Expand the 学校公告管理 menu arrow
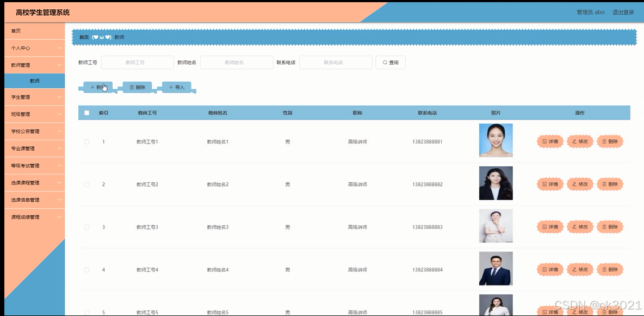Image resolution: width=644 pixels, height=316 pixels. (x=59, y=132)
